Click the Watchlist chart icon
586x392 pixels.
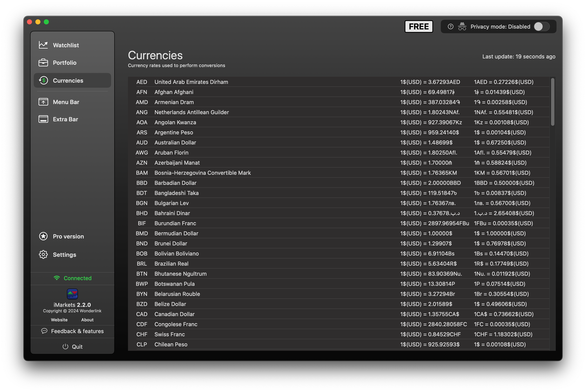point(43,45)
